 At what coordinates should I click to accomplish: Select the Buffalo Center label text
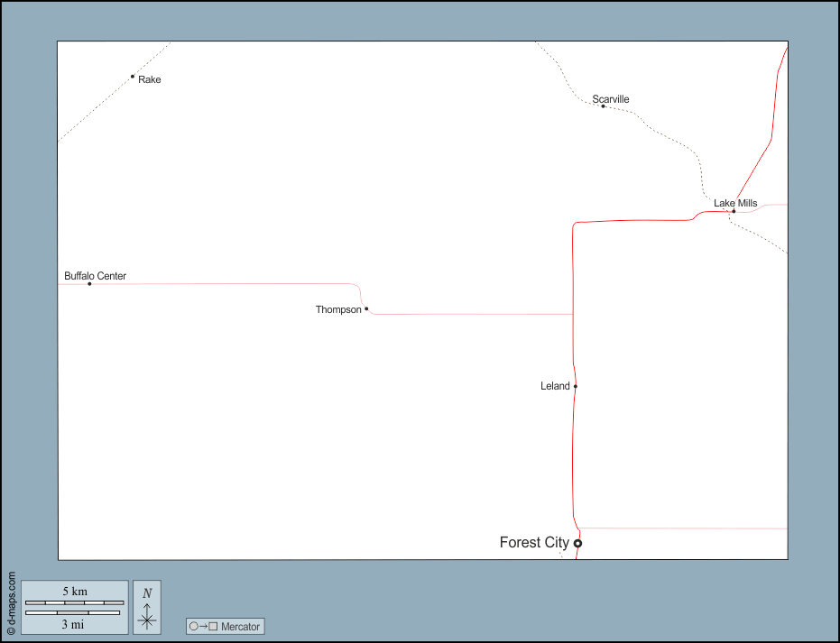tap(95, 275)
